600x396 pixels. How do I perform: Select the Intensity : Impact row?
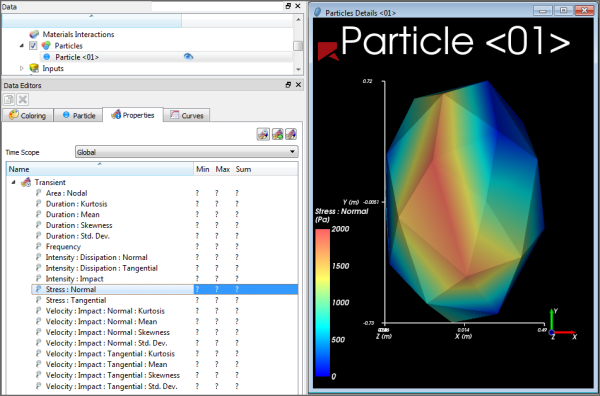tap(165, 279)
